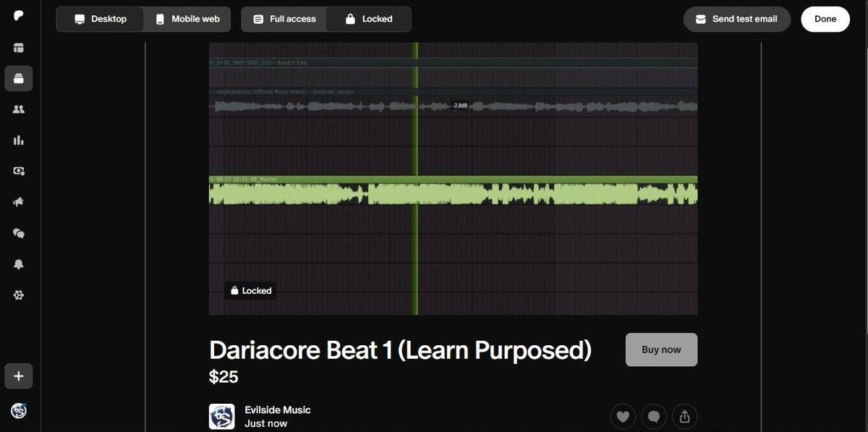The height and width of the screenshot is (432, 868).
Task: Click the Just now timestamp
Action: pyautogui.click(x=265, y=423)
